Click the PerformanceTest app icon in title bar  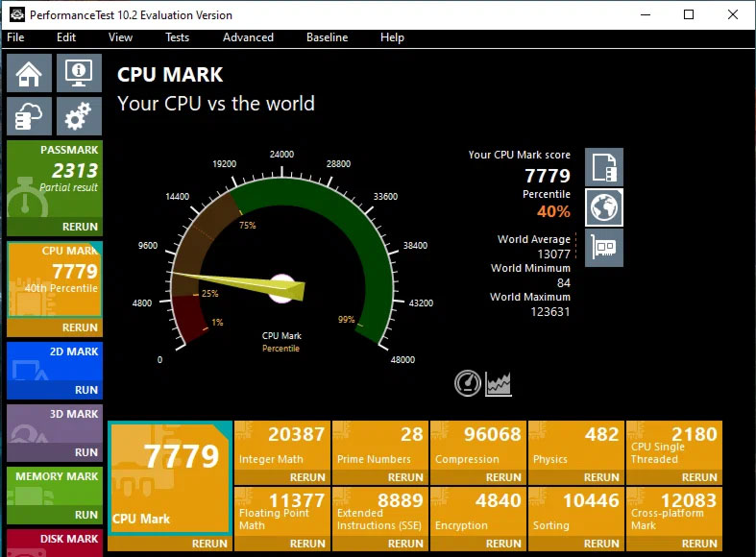17,14
